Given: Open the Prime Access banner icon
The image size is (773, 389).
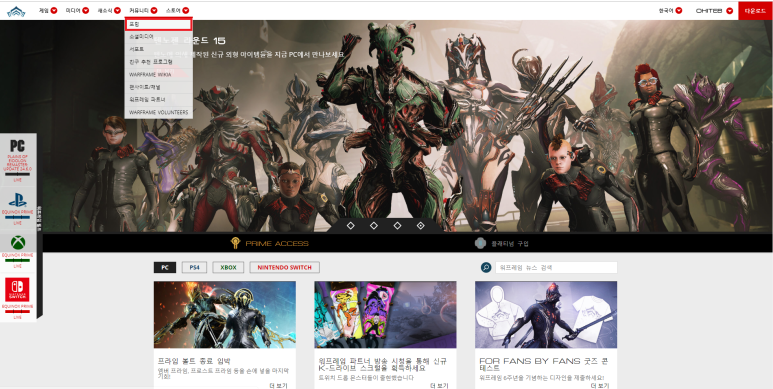Looking at the screenshot, I should coord(235,243).
